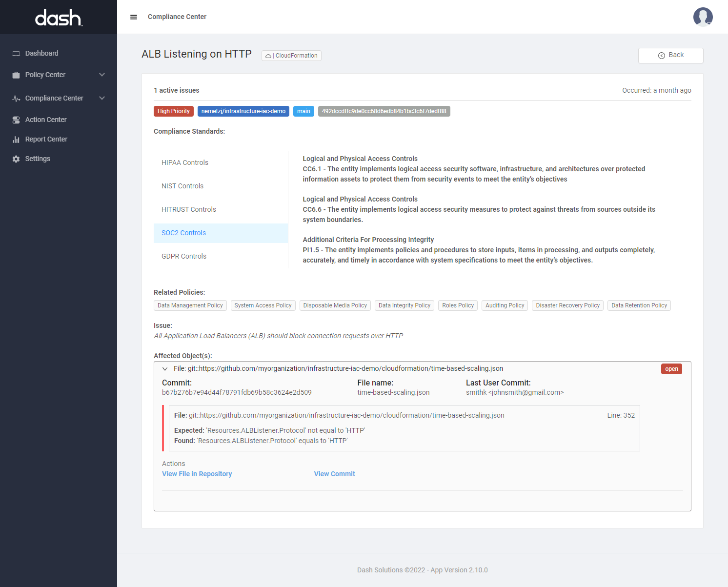Select the GDPR Controls tab

(x=184, y=256)
